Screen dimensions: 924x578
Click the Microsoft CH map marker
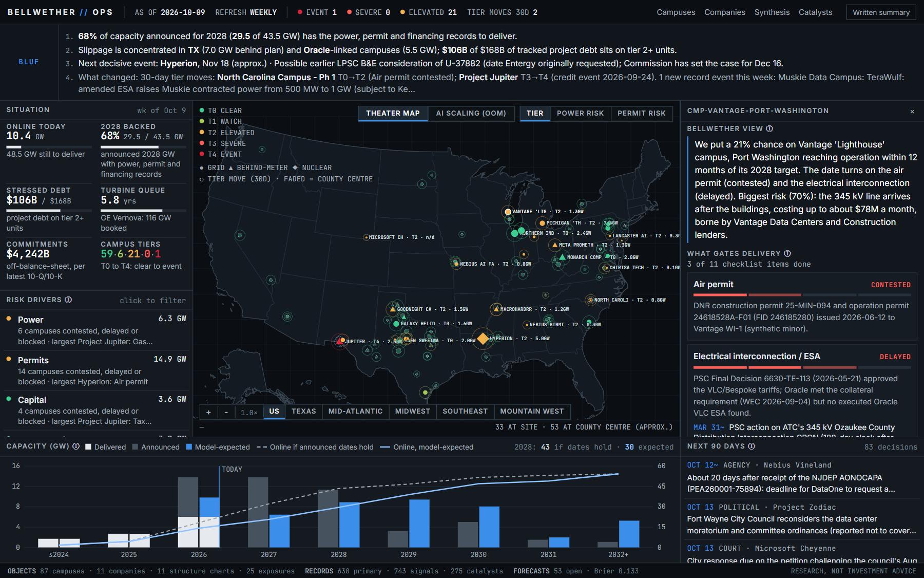[x=366, y=237]
